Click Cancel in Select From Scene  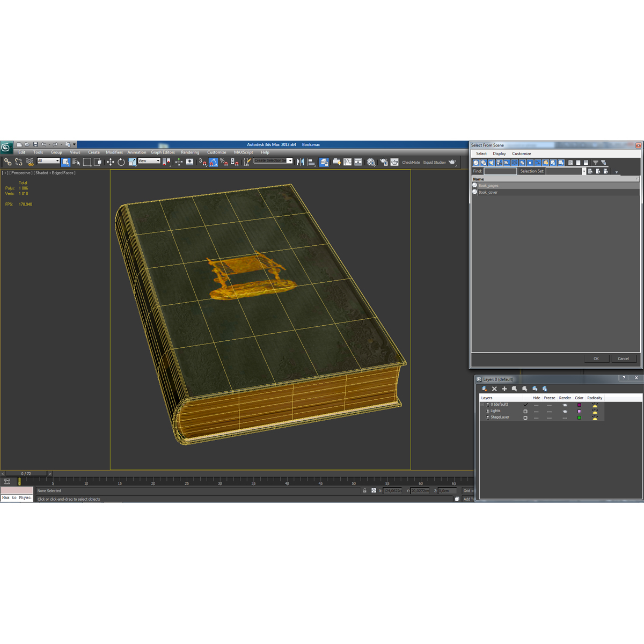coord(623,358)
